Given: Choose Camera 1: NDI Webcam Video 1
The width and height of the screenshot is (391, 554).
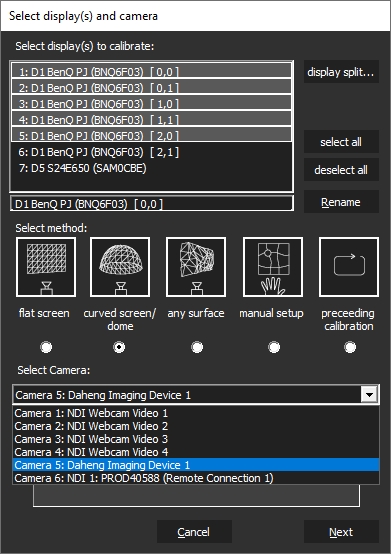Looking at the screenshot, I should pos(196,413).
